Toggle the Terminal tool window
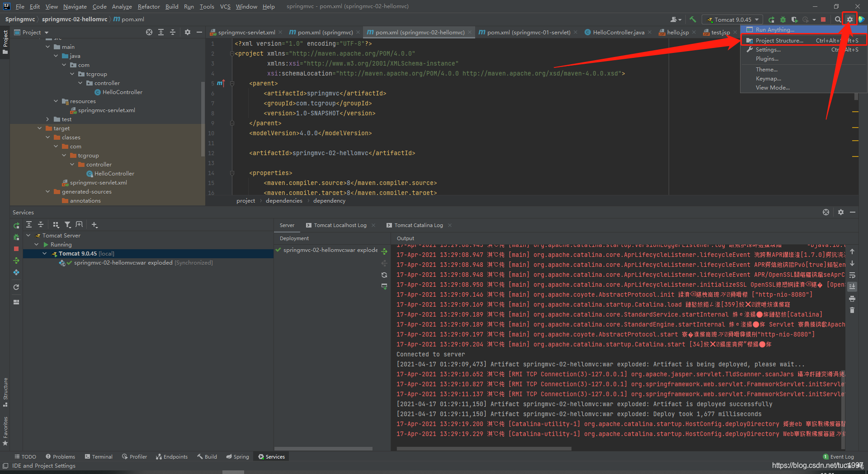Screen dimensions: 868x474 [99, 457]
